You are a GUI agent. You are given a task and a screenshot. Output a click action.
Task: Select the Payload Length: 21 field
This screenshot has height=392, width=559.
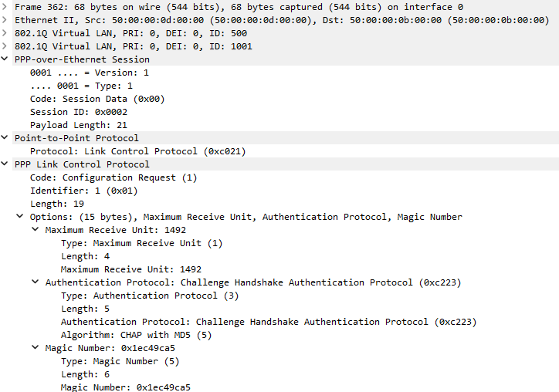point(79,125)
